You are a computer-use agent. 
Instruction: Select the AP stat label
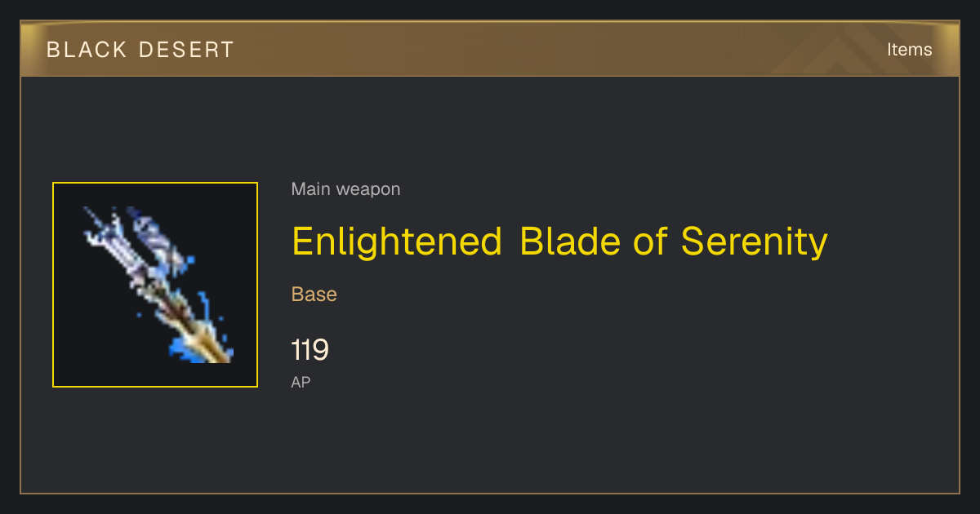tap(301, 382)
